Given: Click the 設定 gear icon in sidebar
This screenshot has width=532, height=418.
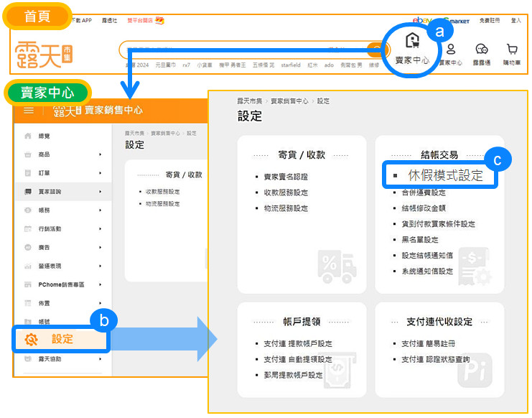Looking at the screenshot, I should [31, 339].
